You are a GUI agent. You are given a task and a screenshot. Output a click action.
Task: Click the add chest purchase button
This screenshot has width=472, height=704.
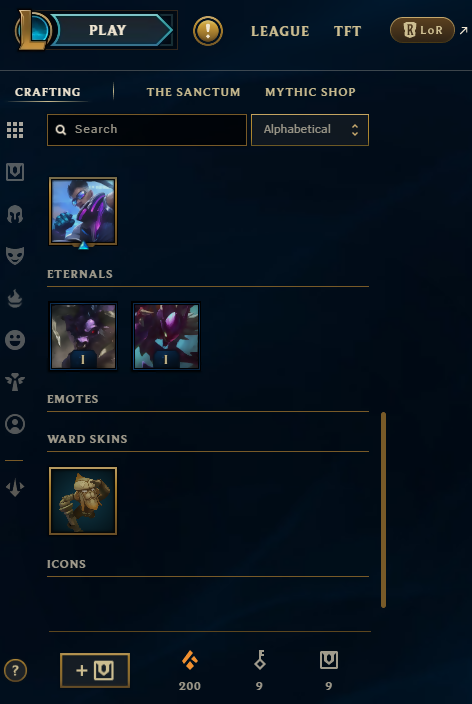point(95,670)
